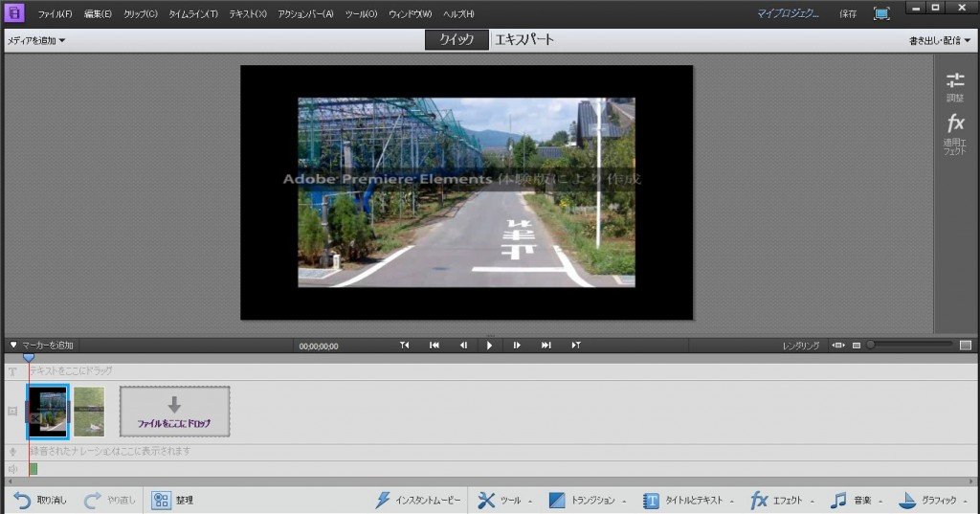Screen dimensions: 980x514
Task: Open the ヘルプ(H) menu
Action: click(x=458, y=13)
